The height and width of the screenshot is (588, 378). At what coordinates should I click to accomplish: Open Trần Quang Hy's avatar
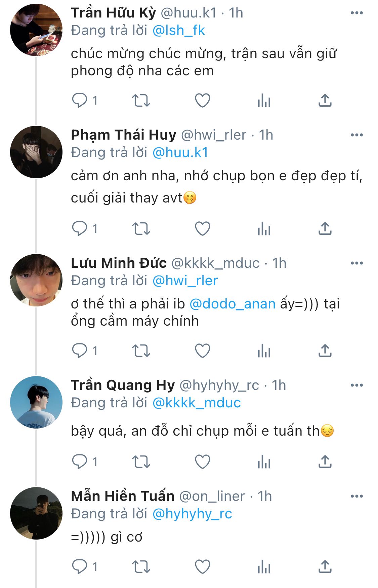[36, 402]
